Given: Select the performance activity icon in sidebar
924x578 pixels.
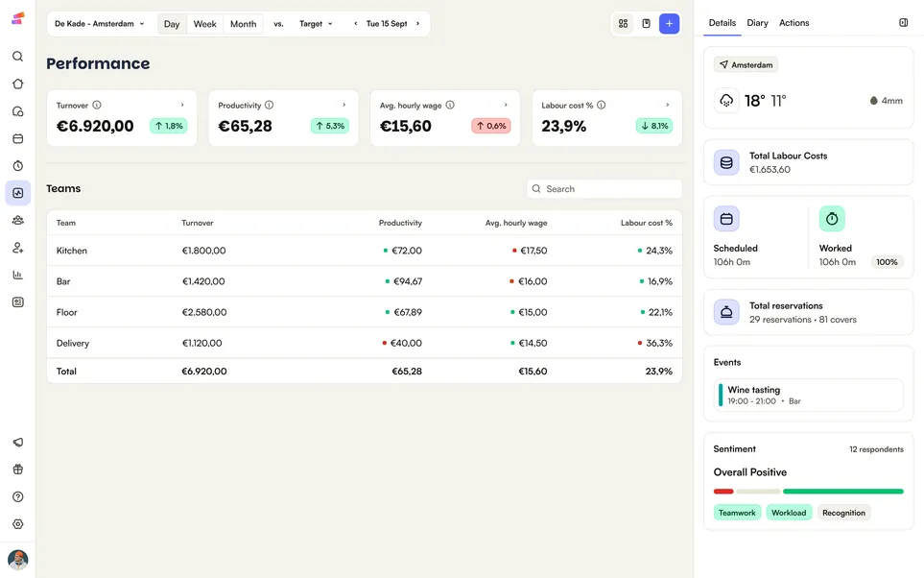Looking at the screenshot, I should click(17, 193).
